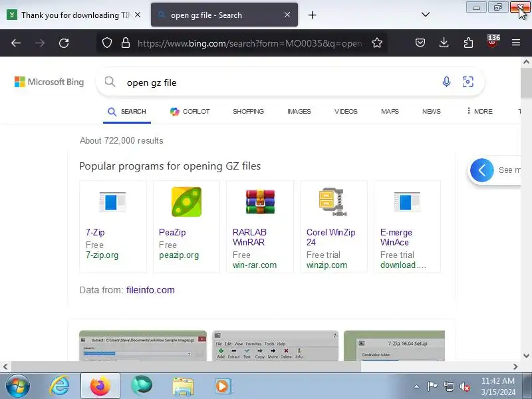Click the vertical scrollbar up arrow
This screenshot has height=399, width=532.
tap(526, 62)
